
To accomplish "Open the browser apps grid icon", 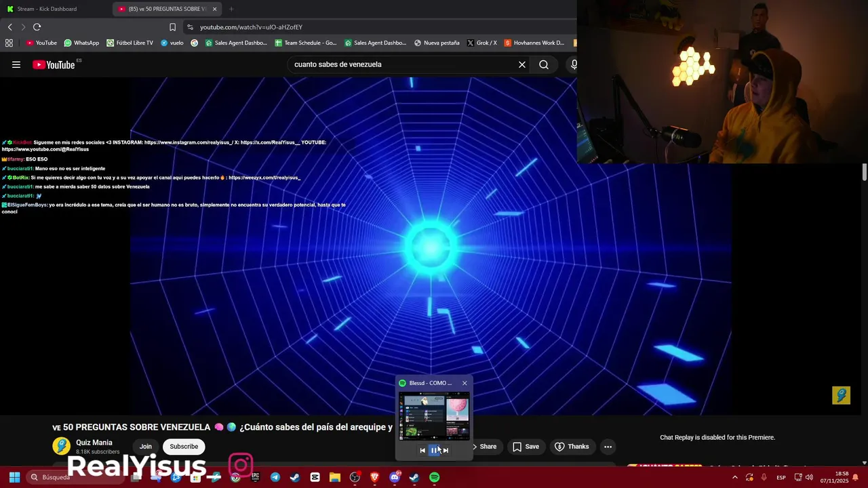I will click(9, 43).
